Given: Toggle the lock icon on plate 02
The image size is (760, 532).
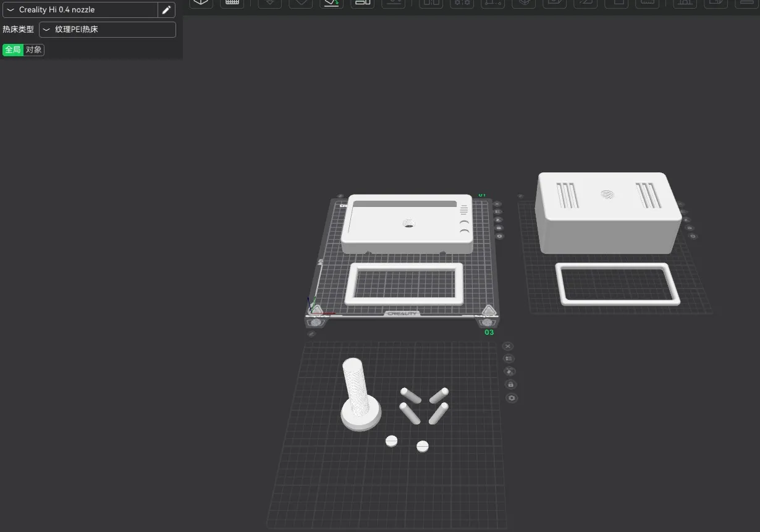Looking at the screenshot, I should tap(690, 228).
